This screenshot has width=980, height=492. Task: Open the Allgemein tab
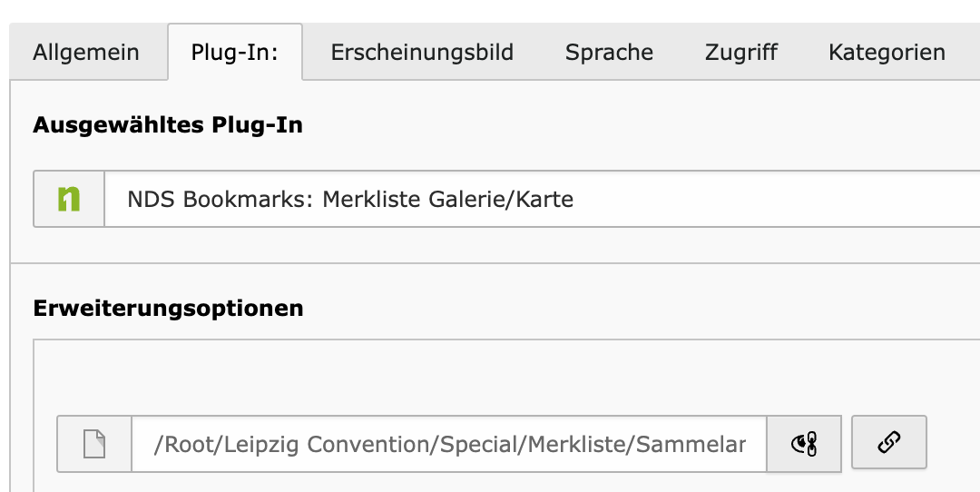tap(86, 52)
